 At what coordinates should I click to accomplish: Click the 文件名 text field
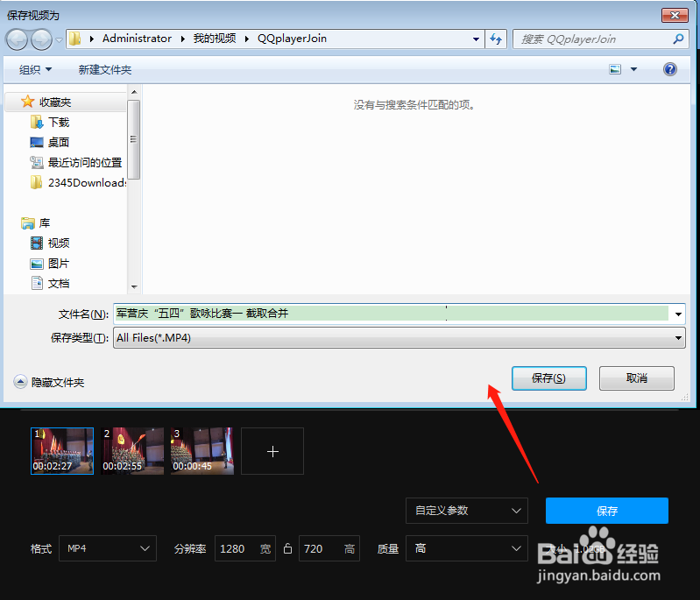click(392, 314)
